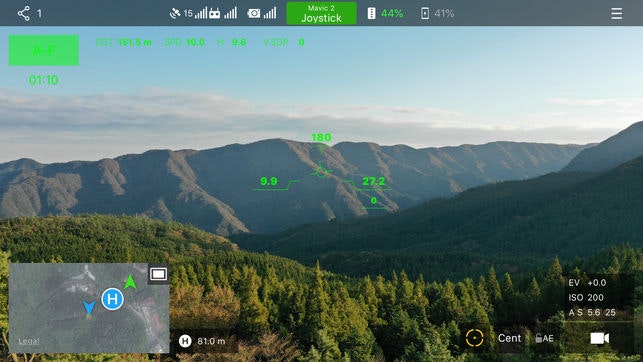Viewport: 643px width, 362px height.
Task: Tap the 81.0 m home distance value
Action: [x=211, y=341]
